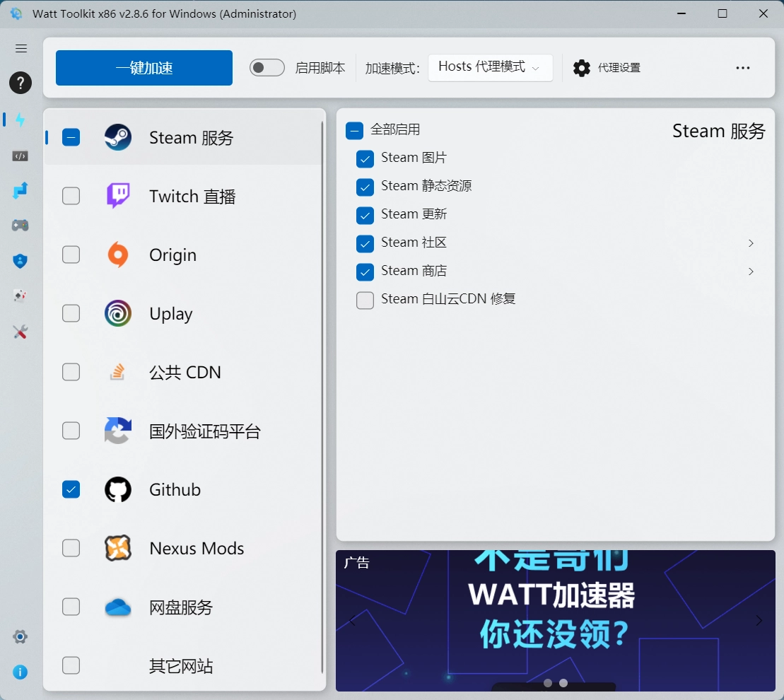Select Uplay in the service list
The height and width of the screenshot is (700, 784).
pyautogui.click(x=183, y=313)
